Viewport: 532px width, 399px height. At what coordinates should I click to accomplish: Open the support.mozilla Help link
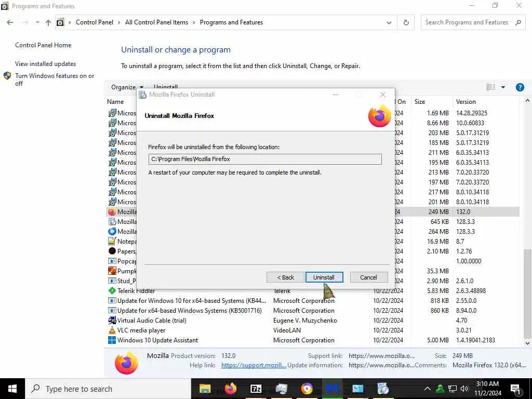click(x=254, y=365)
